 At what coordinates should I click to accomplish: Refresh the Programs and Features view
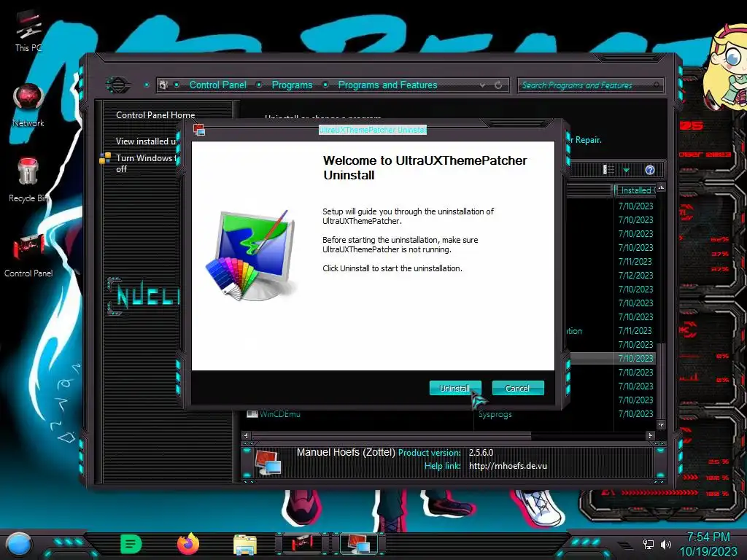[x=498, y=85]
